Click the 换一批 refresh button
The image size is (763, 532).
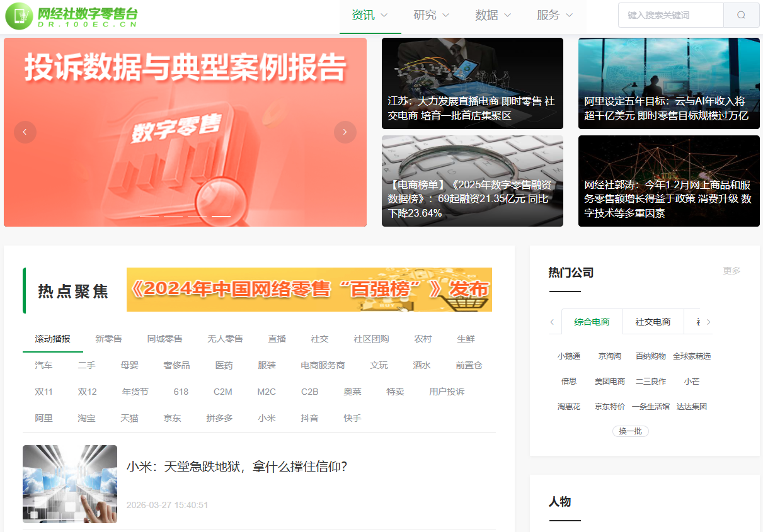630,431
